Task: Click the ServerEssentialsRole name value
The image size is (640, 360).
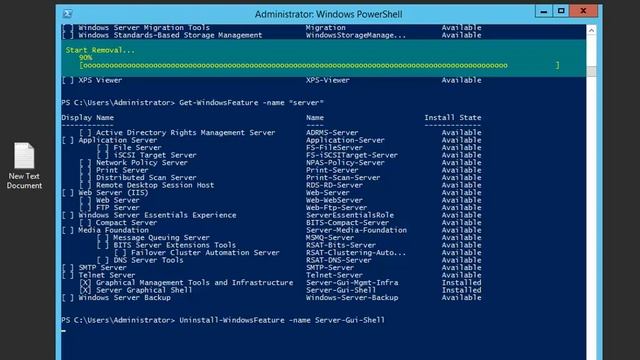Action: 350,215
